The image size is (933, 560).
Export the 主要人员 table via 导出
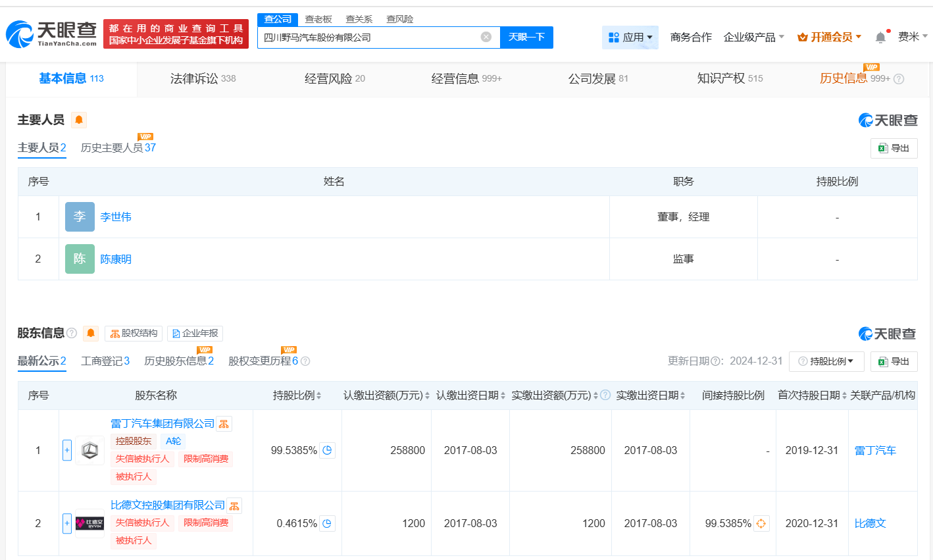tap(894, 148)
